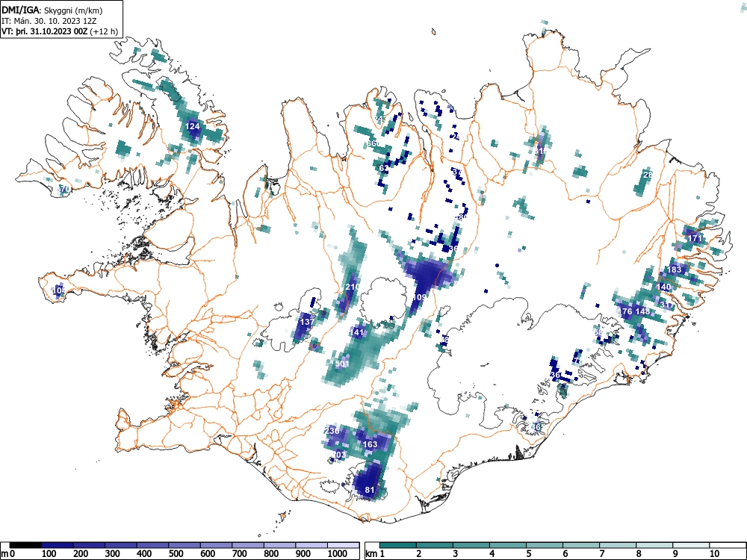Select the legend swatch above the 1000 m label
This screenshot has width=747, height=560.
[343, 545]
